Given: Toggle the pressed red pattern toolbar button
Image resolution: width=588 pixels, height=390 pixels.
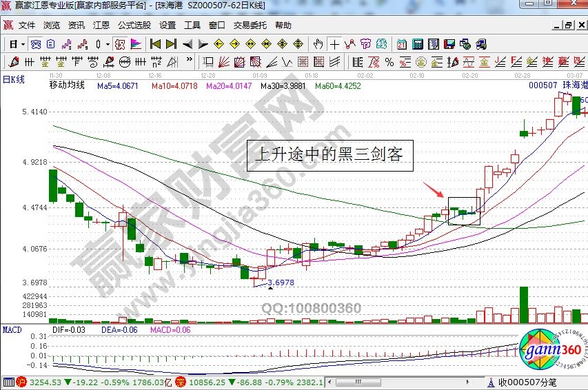Looking at the screenshot, I should click(119, 44).
